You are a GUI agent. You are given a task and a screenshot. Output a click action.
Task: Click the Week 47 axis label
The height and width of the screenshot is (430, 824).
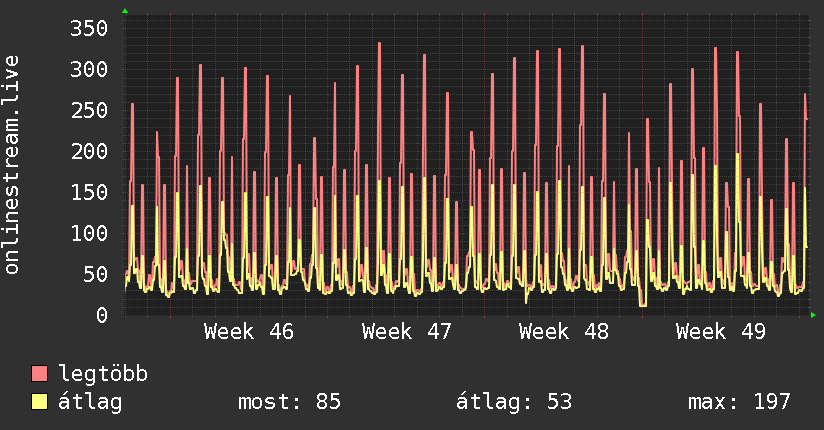[x=406, y=332]
